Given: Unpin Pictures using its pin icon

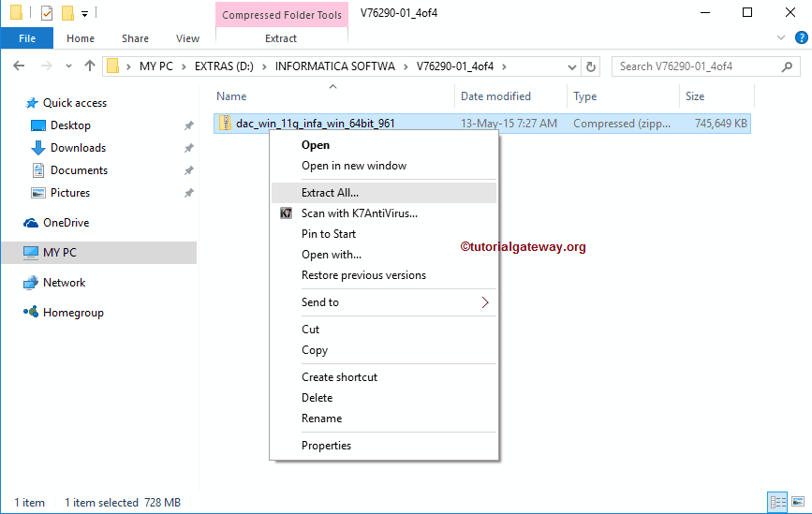Looking at the screenshot, I should point(189,193).
